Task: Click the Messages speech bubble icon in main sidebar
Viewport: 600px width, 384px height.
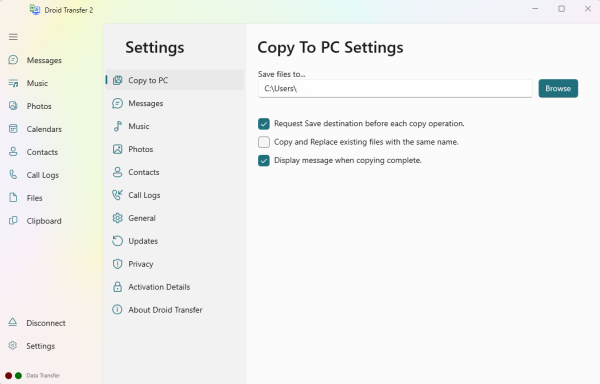Action: coord(13,60)
